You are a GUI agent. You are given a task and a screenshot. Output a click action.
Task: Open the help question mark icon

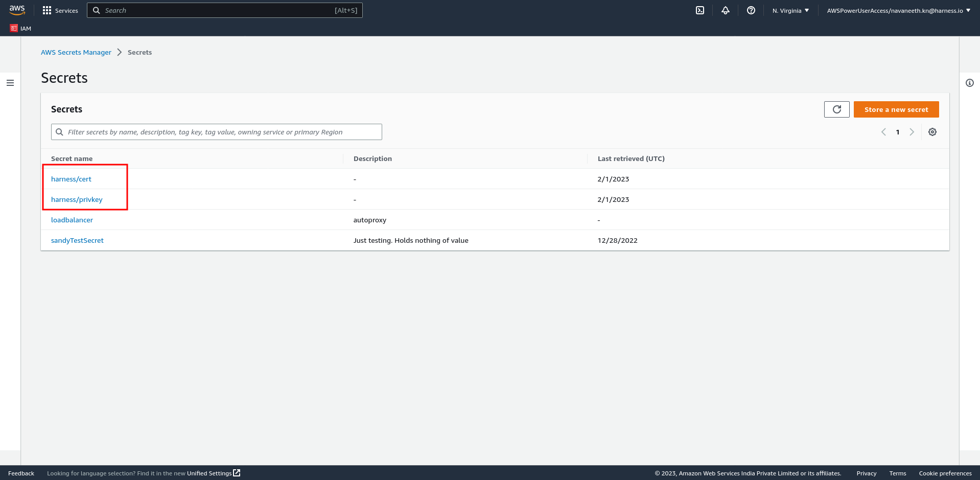[x=751, y=10]
